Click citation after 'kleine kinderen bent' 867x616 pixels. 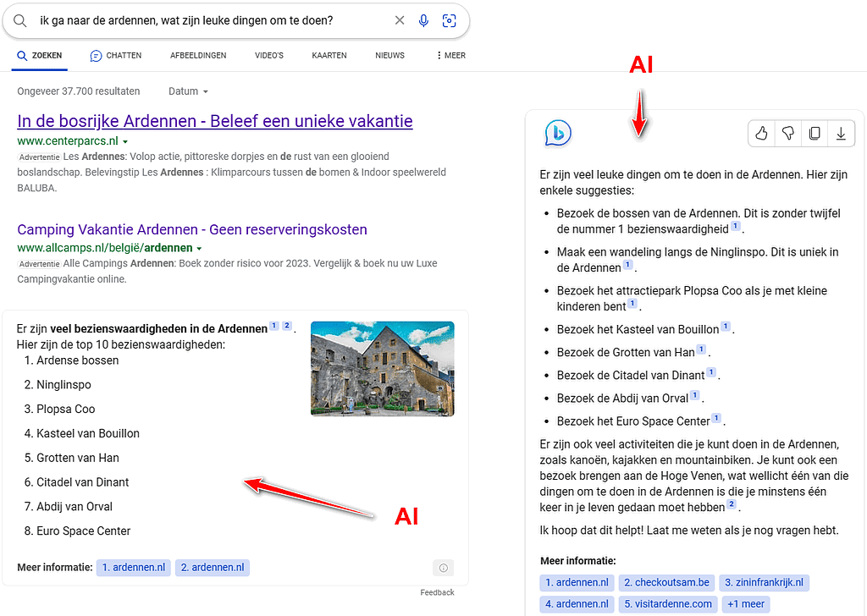[632, 303]
